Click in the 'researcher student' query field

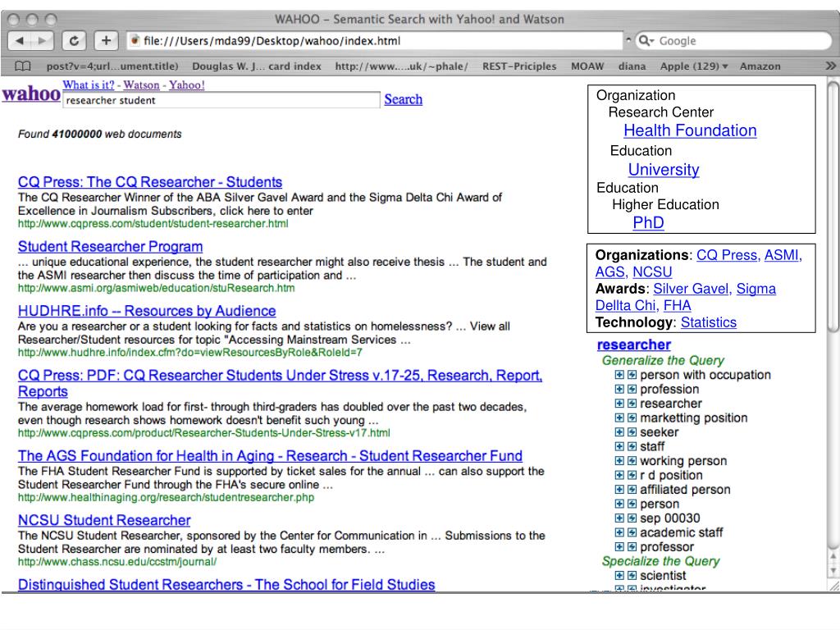click(221, 100)
